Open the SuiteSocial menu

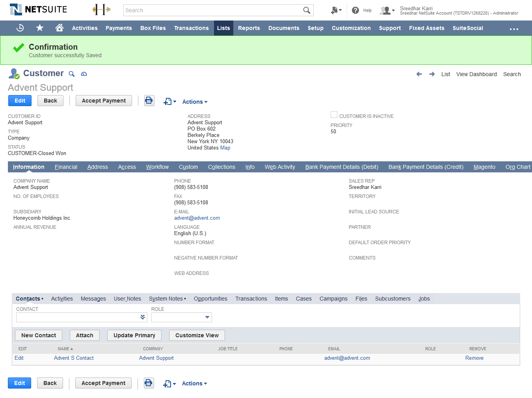[468, 28]
